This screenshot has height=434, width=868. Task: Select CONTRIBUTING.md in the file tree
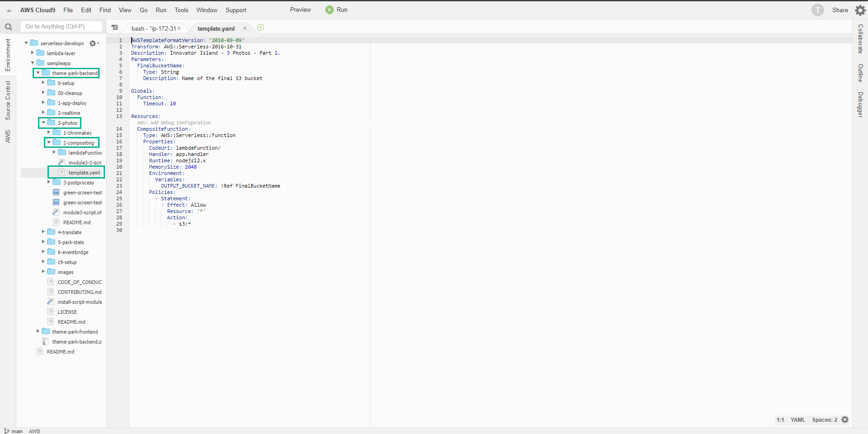80,292
